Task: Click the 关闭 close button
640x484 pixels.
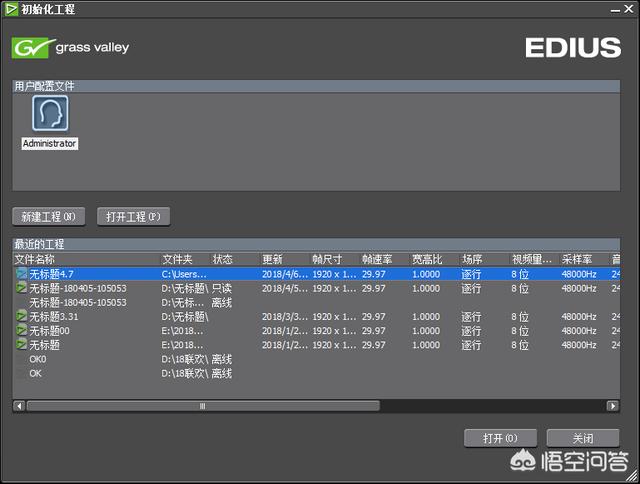Action: tap(583, 438)
